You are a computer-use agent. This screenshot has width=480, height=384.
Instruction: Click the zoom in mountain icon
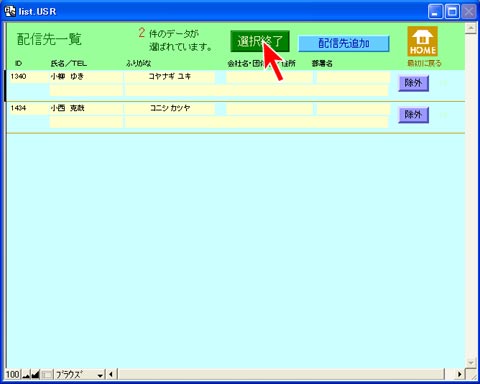(x=35, y=374)
